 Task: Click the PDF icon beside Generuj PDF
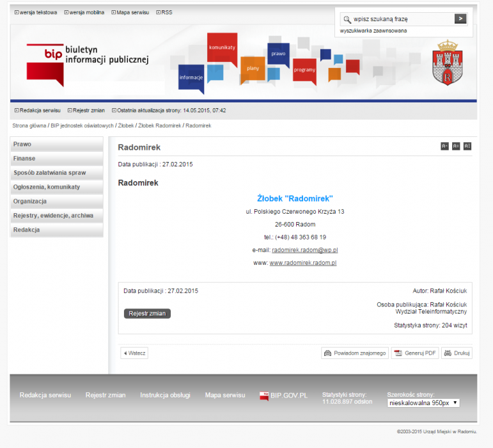398,353
